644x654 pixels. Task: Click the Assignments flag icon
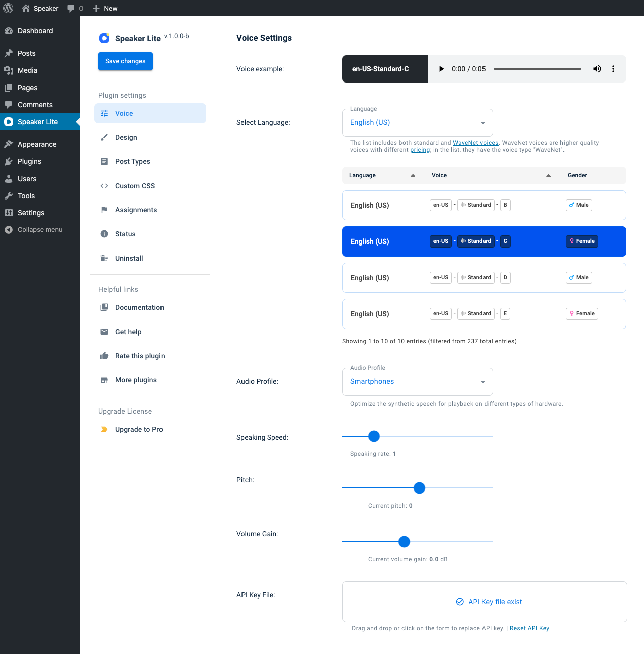pos(104,210)
